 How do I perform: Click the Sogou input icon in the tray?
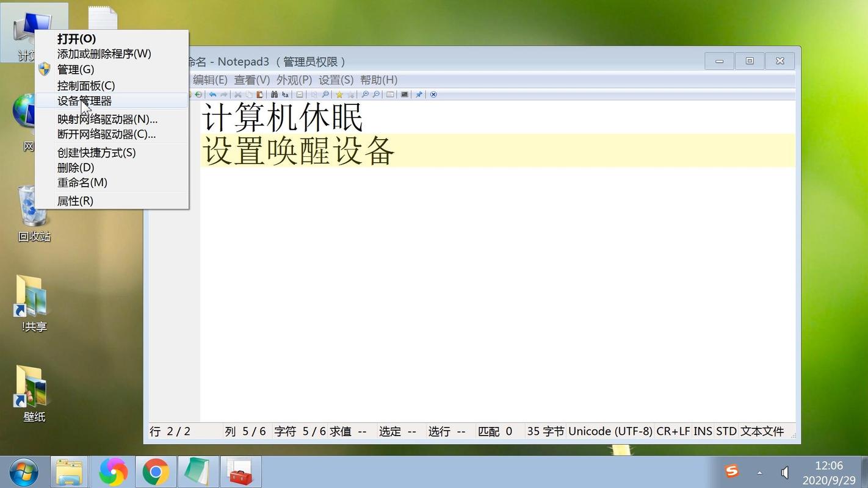(x=731, y=471)
